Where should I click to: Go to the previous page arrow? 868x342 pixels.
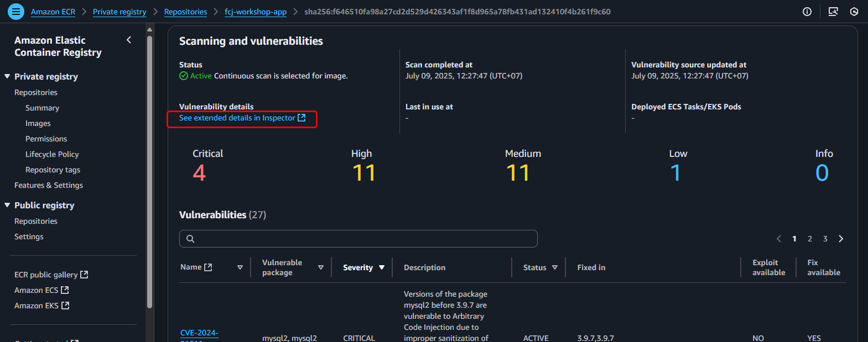(779, 239)
